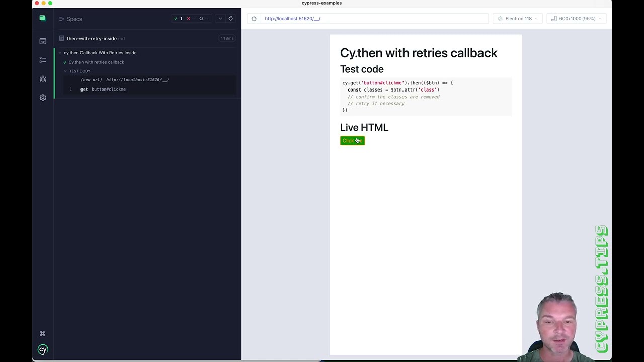Click the failed tests counter
Image resolution: width=644 pixels, height=362 pixels.
(x=191, y=19)
